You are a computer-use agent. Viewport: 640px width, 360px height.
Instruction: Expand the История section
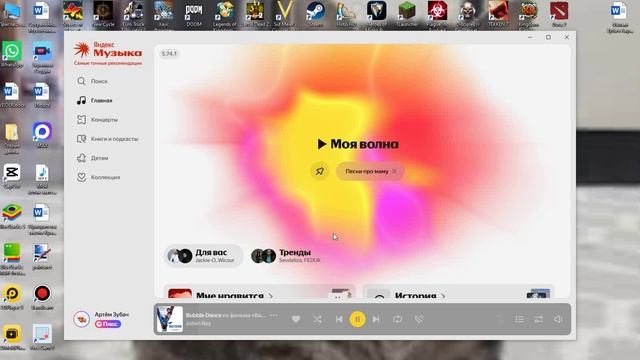click(x=420, y=295)
